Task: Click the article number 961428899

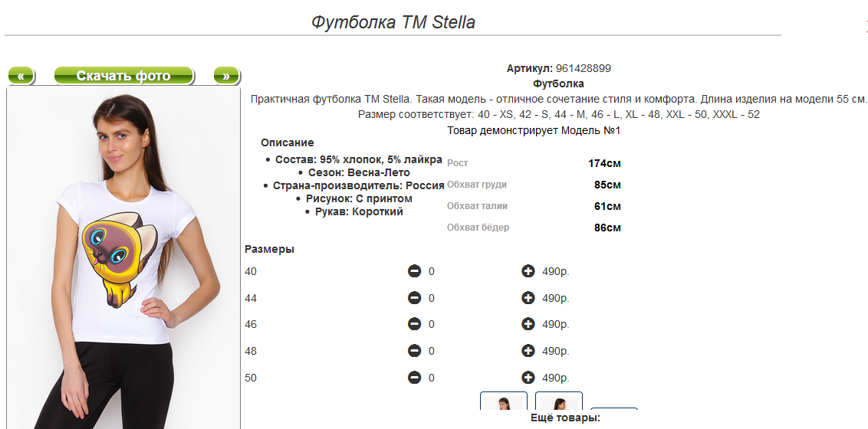Action: [584, 68]
